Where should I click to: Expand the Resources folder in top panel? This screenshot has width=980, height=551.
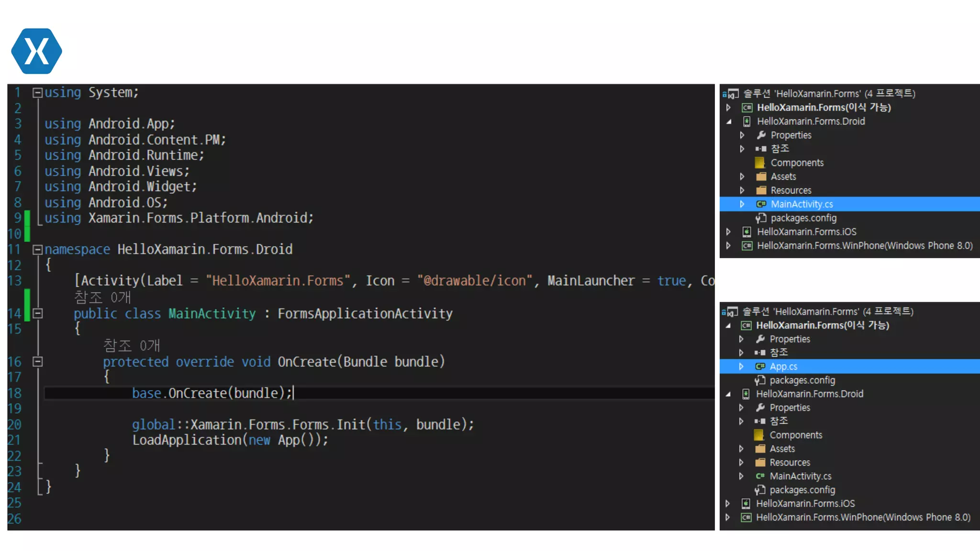742,190
